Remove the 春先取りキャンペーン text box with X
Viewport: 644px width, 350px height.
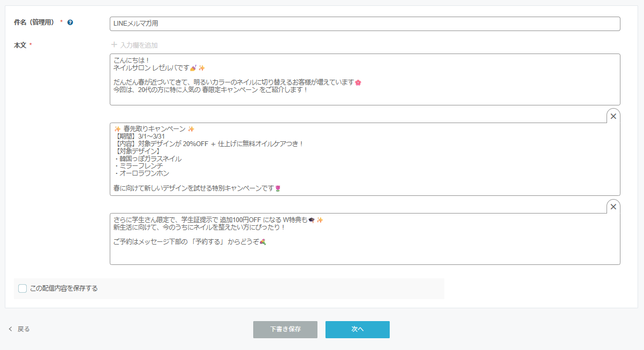[x=613, y=116]
